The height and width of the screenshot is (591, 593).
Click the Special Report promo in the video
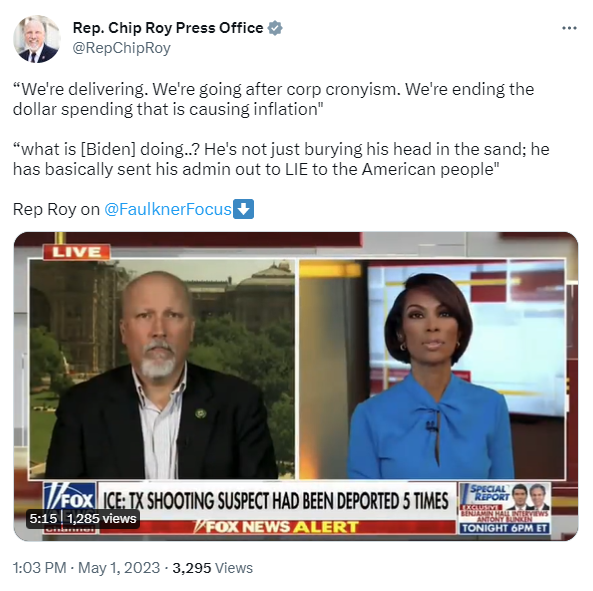pyautogui.click(x=505, y=508)
